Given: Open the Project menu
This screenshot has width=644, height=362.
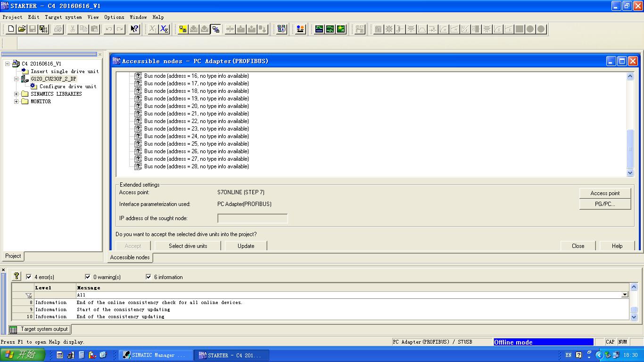Looking at the screenshot, I should (x=13, y=17).
